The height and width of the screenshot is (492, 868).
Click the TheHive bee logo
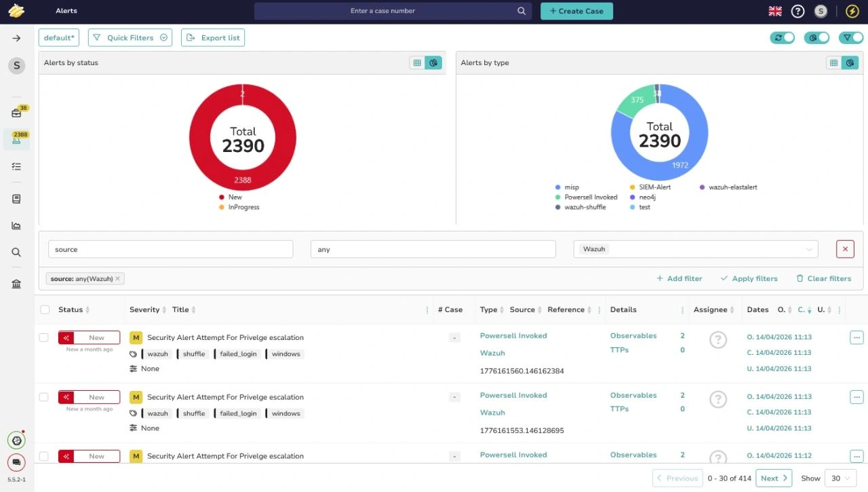click(x=16, y=11)
